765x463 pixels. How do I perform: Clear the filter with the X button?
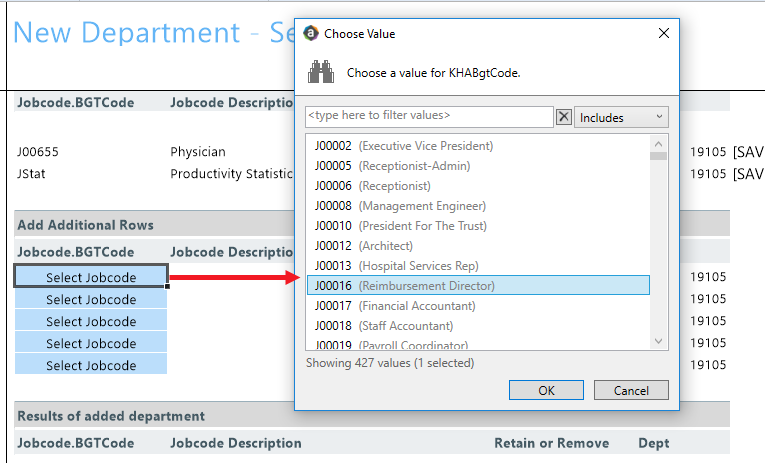(564, 117)
